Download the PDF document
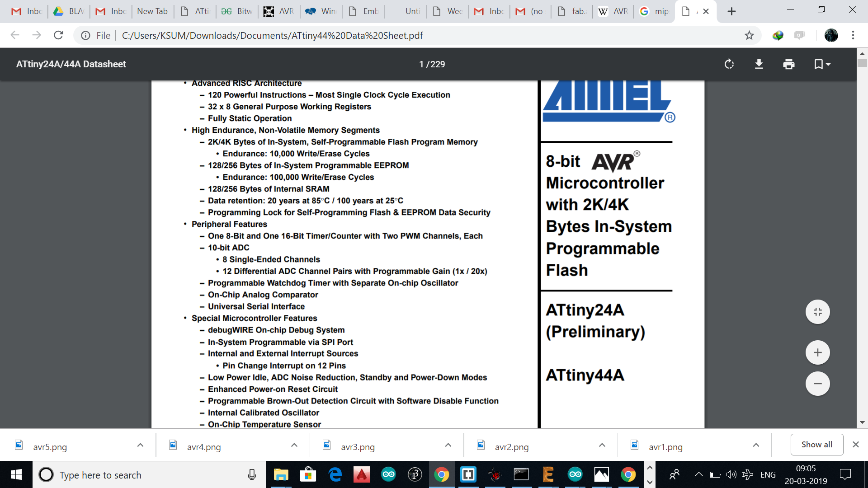 pyautogui.click(x=759, y=64)
